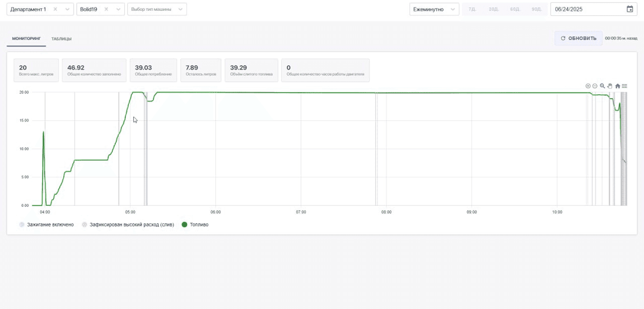Viewport: 644px width, 309px height.
Task: Switch to the Таблицы tab
Action: pos(61,39)
